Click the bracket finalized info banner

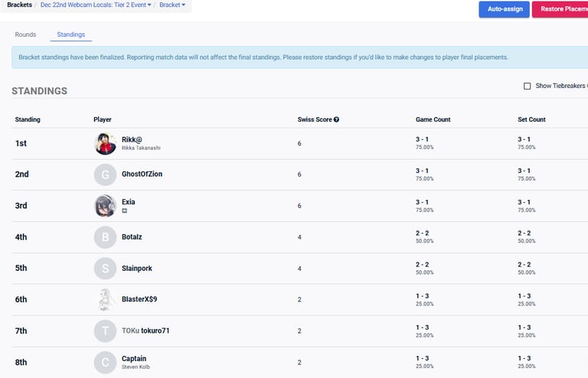point(299,57)
